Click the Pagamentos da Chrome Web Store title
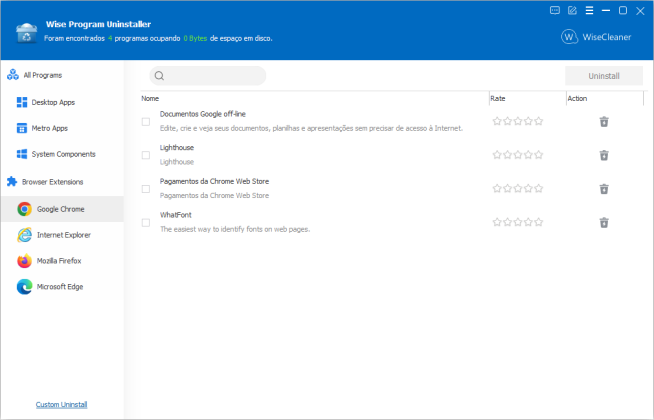This screenshot has height=420, width=654. (x=214, y=181)
